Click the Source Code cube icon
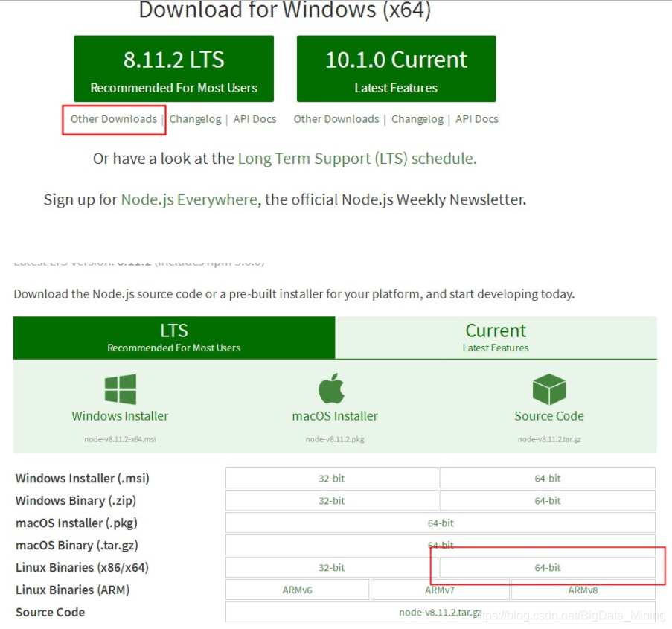672x629 pixels. coord(549,389)
